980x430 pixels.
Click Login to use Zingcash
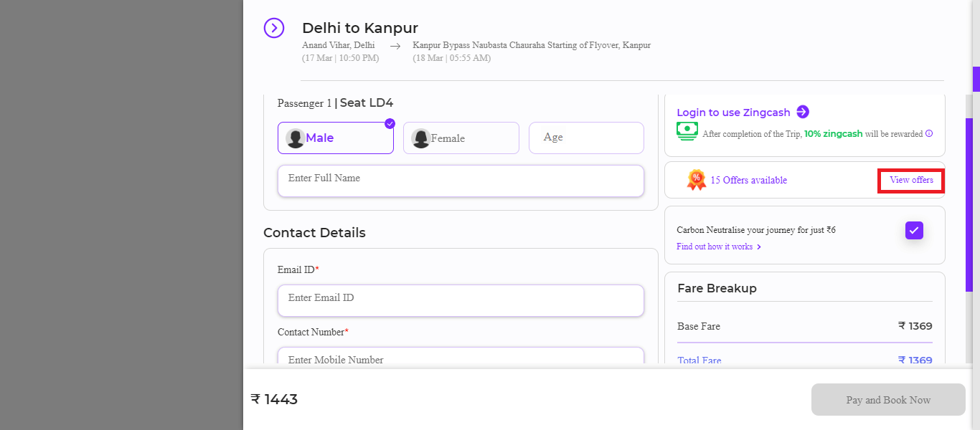coord(734,112)
